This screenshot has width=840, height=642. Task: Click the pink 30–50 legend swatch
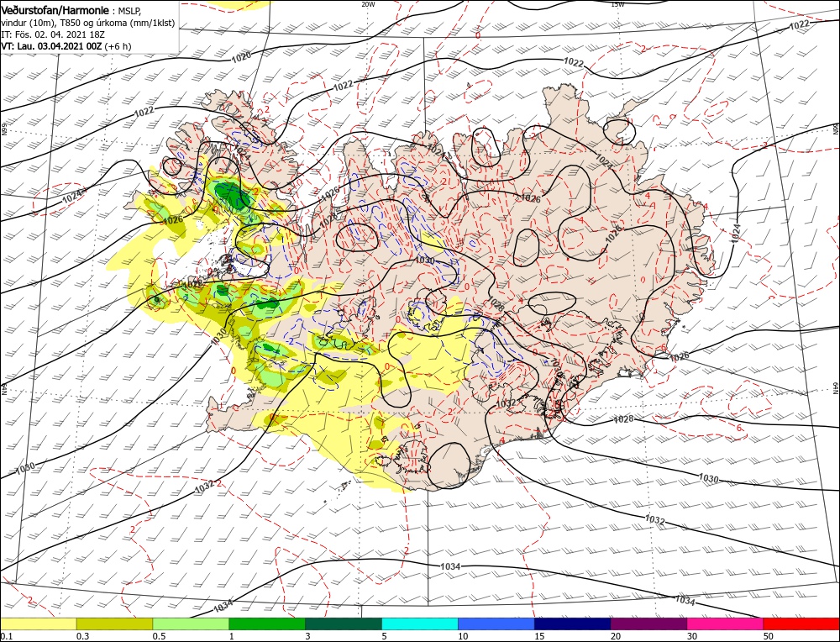(x=725, y=624)
